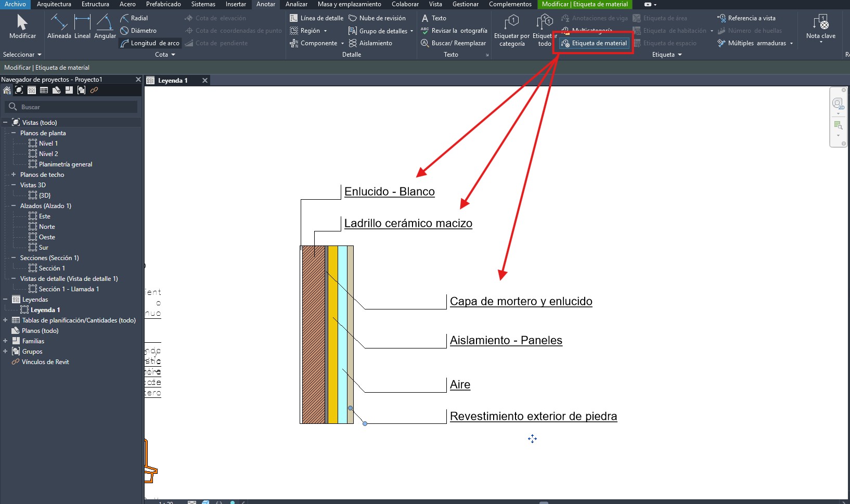Expand the Familias tree node
The width and height of the screenshot is (850, 504).
point(5,341)
